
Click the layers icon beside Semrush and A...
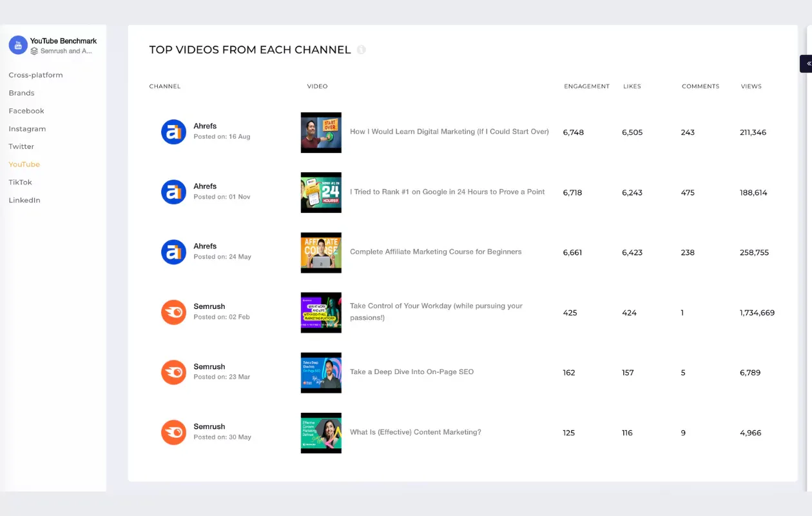coord(34,51)
